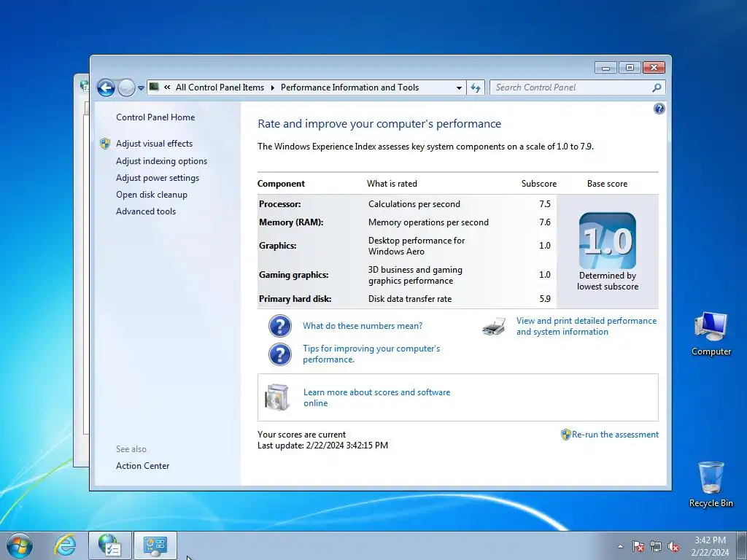
Task: Open Adjust indexing options
Action: tap(161, 161)
